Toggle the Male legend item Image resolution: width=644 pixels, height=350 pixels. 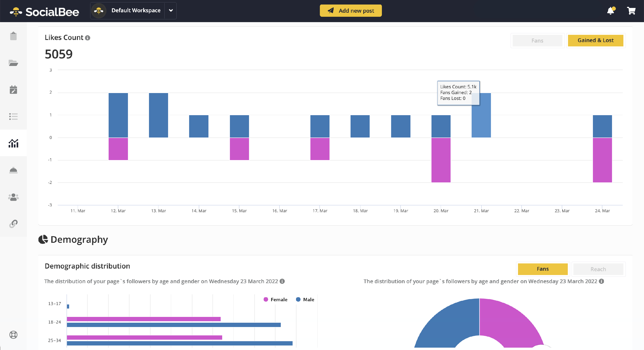pyautogui.click(x=305, y=300)
